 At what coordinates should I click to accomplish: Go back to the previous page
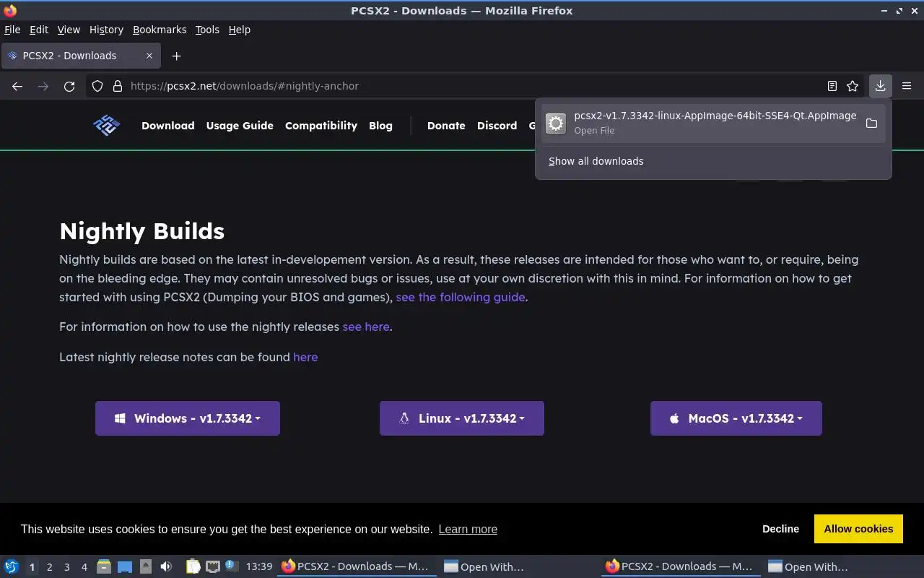(x=17, y=86)
